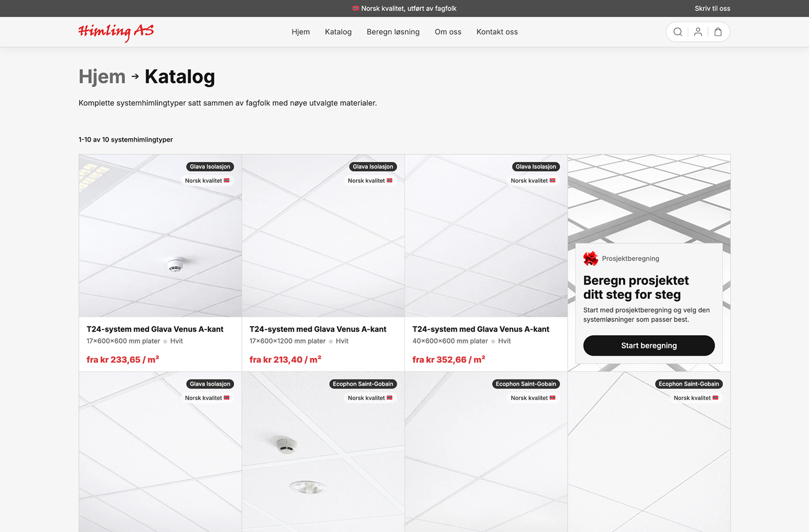Viewport: 809px width, 532px height.
Task: Click Skriv til oss link
Action: pyautogui.click(x=712, y=8)
